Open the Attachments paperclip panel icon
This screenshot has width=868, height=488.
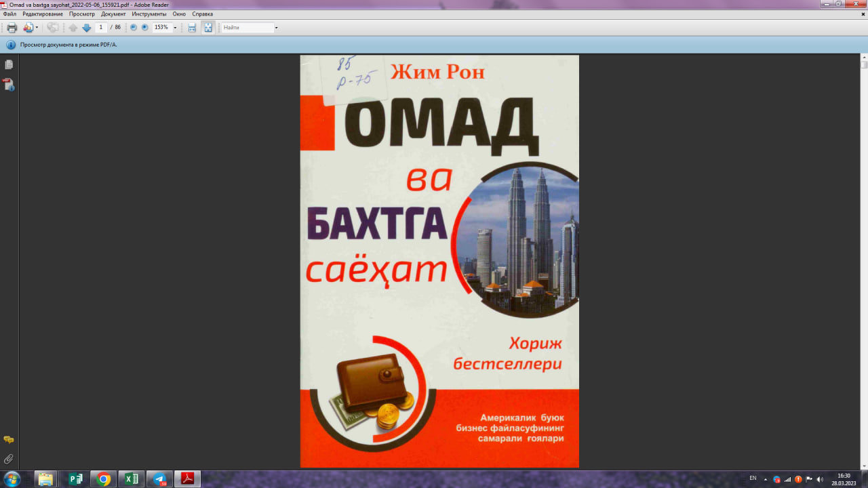pyautogui.click(x=9, y=459)
